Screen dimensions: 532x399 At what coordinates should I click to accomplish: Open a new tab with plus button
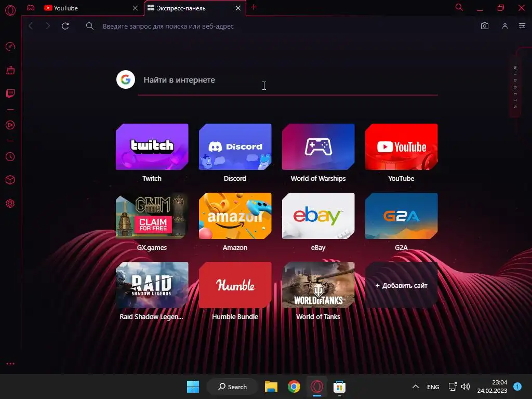click(254, 7)
